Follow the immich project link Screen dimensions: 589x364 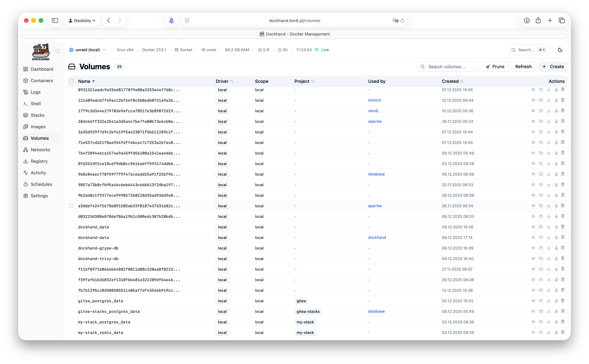point(375,100)
